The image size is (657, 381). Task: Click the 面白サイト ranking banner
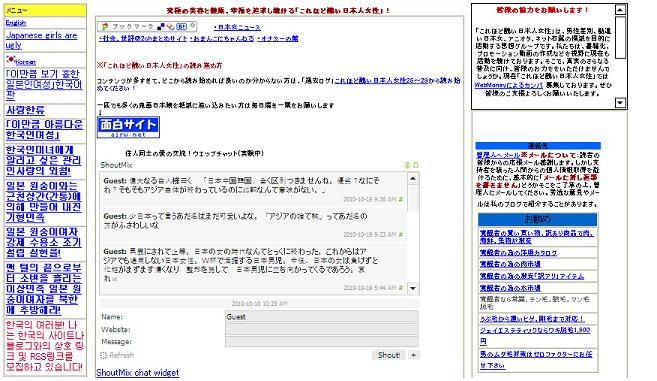(x=128, y=127)
